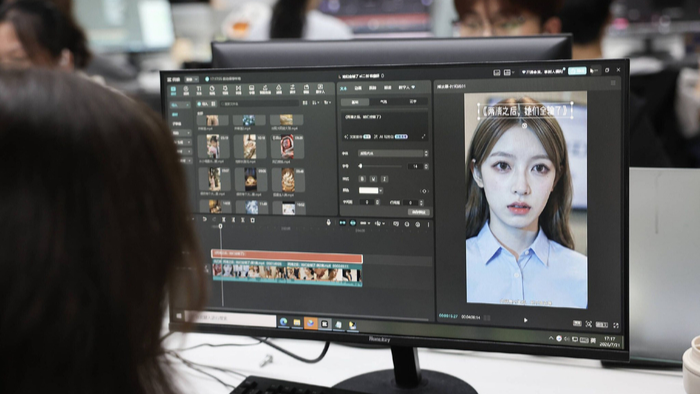Viewport: 700px width, 394px height.
Task: Open the Transitions icon in top toolbar
Action: pos(238,90)
